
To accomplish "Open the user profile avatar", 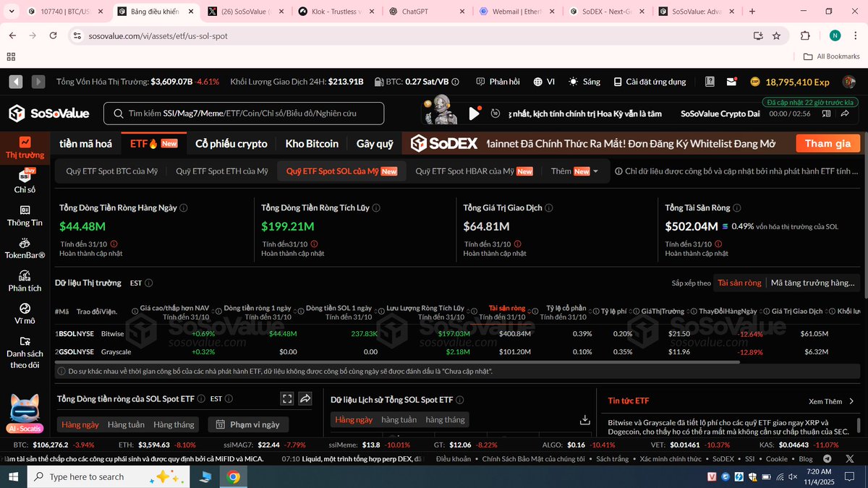I will pyautogui.click(x=849, y=82).
